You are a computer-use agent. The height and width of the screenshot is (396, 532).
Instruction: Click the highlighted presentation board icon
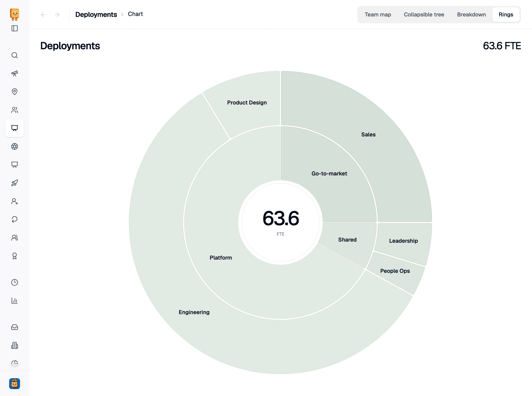pos(15,128)
